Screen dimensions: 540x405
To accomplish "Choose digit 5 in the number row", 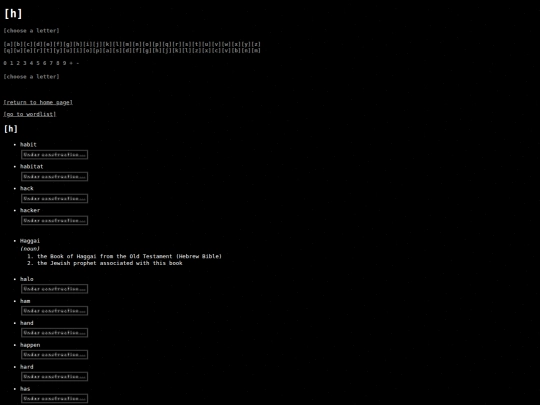I will click(38, 63).
